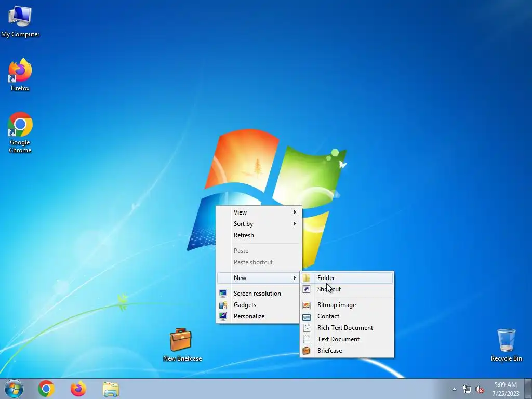
Task: Click the Show desktop button
Action: tap(528, 389)
